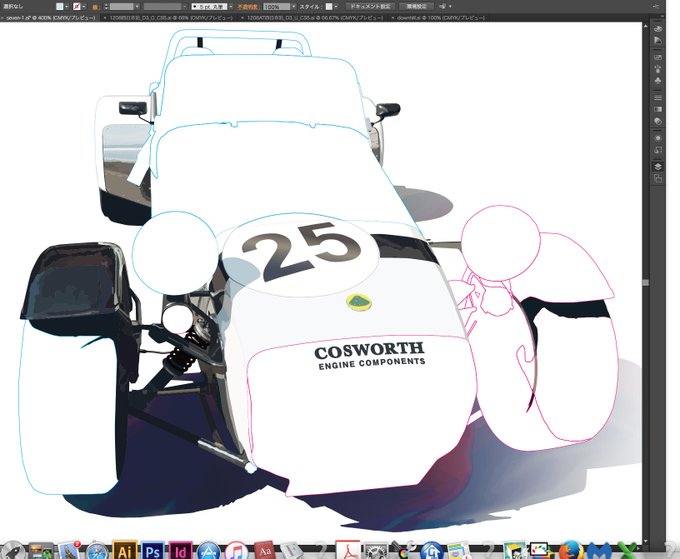Open the Layers panel icon
Image resolution: width=680 pixels, height=559 pixels.
(x=658, y=167)
